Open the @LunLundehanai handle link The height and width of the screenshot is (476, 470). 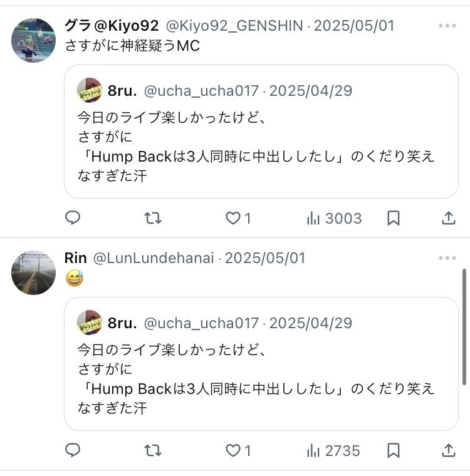(154, 258)
